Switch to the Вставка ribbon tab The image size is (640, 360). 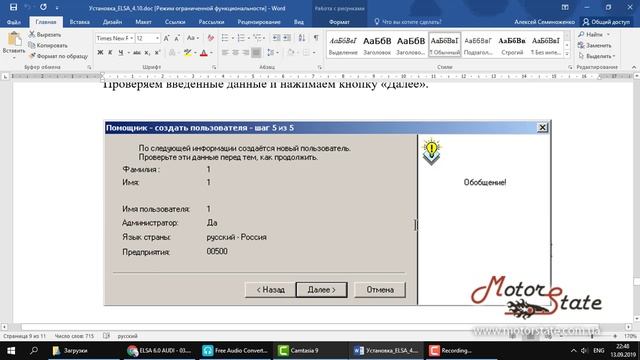coord(80,22)
